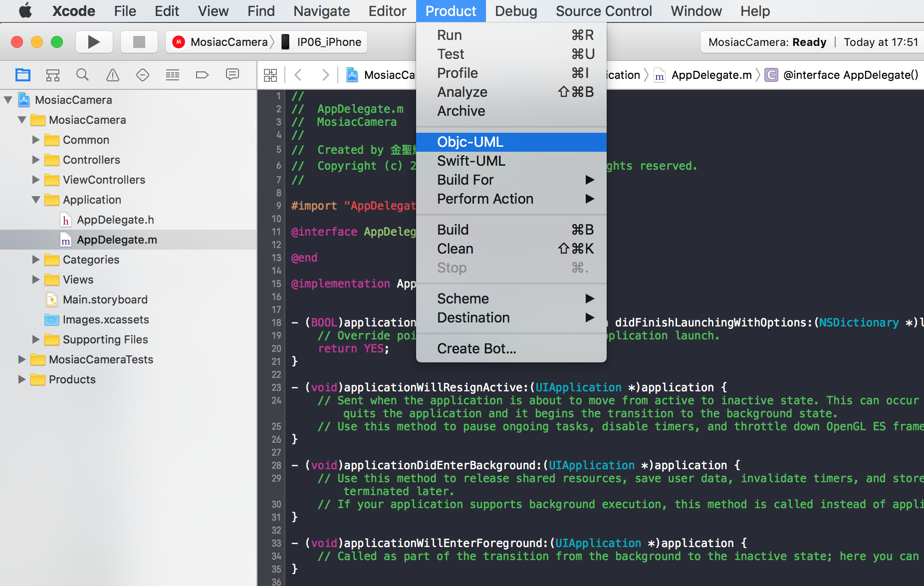The height and width of the screenshot is (586, 924).
Task: Choose Analyze from the Product menu
Action: click(511, 92)
